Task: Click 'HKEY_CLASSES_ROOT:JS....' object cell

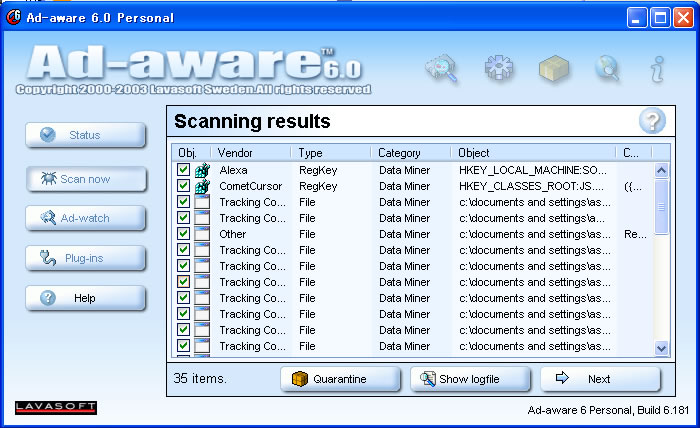Action: click(x=531, y=186)
